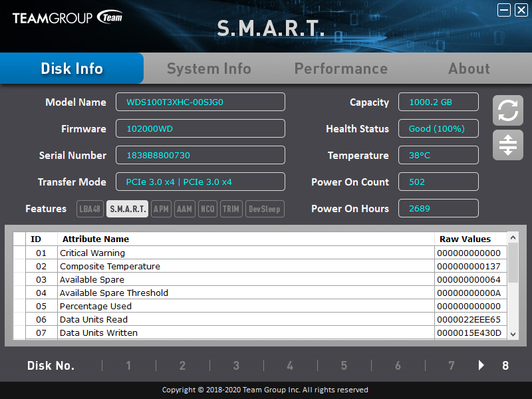Click the Health Status field Good (100%)
Screen dimensions: 532x399
click(x=438, y=128)
